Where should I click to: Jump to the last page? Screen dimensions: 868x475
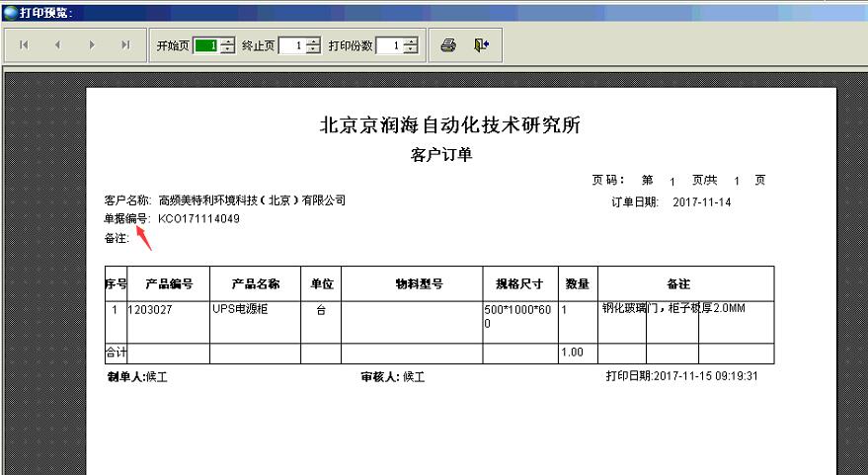pos(125,45)
